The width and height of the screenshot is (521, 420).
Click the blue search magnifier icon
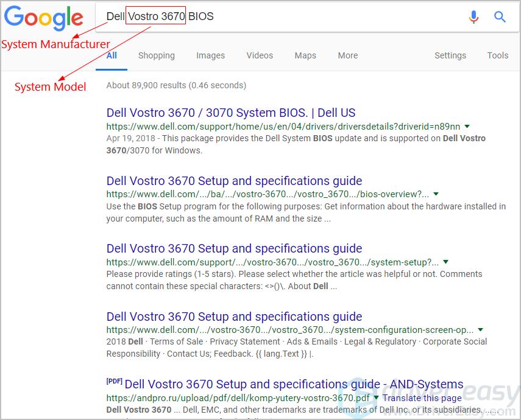pos(500,16)
